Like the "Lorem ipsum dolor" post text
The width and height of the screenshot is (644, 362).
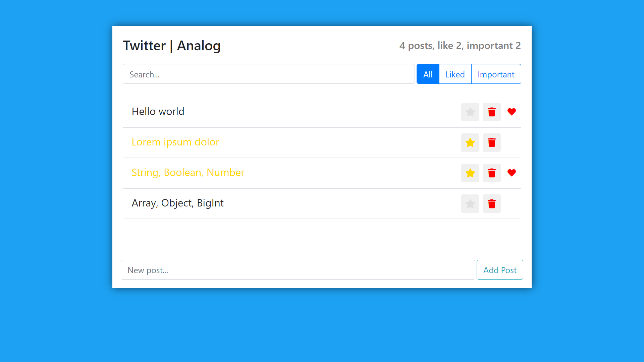pos(175,142)
